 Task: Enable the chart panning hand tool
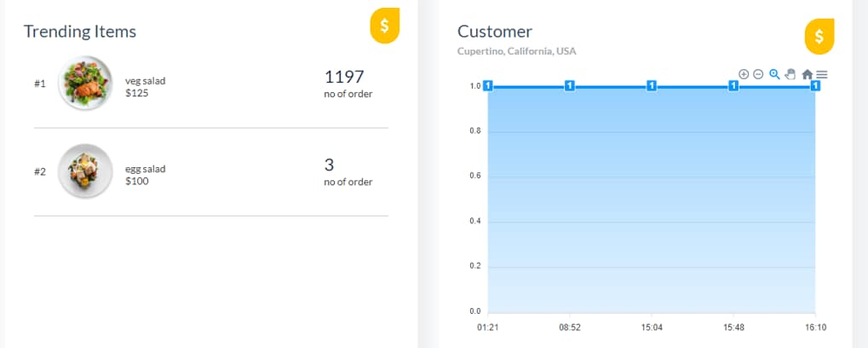tap(790, 74)
